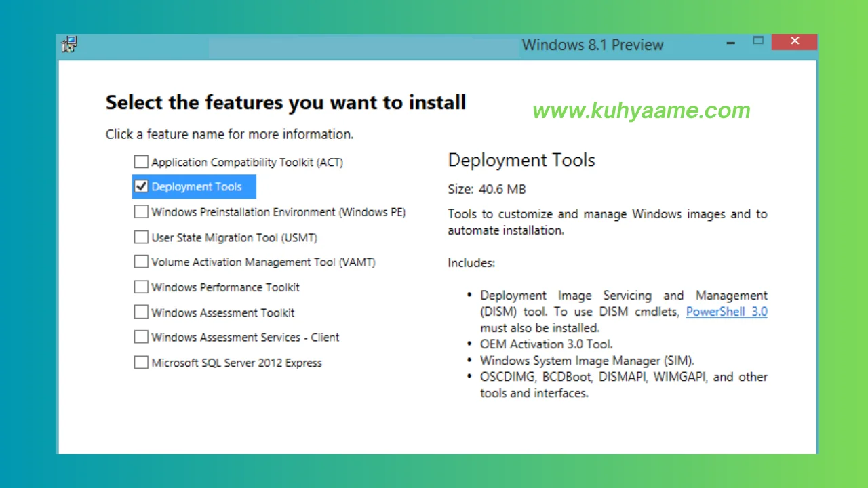Tick User State Migration Tool (USMT) checkbox
The image size is (868, 488).
pyautogui.click(x=141, y=237)
